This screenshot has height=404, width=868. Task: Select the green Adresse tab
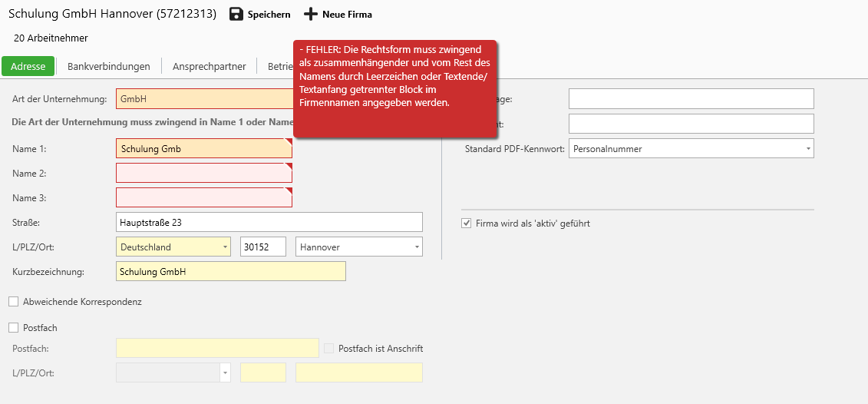point(28,66)
